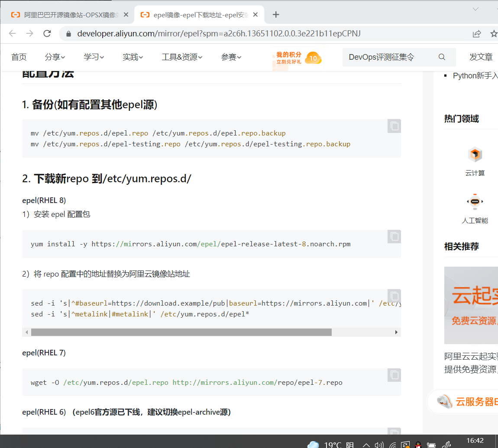Open the 云起实 promo banner image
Image resolution: width=498 pixels, height=448 pixels.
tap(471, 305)
